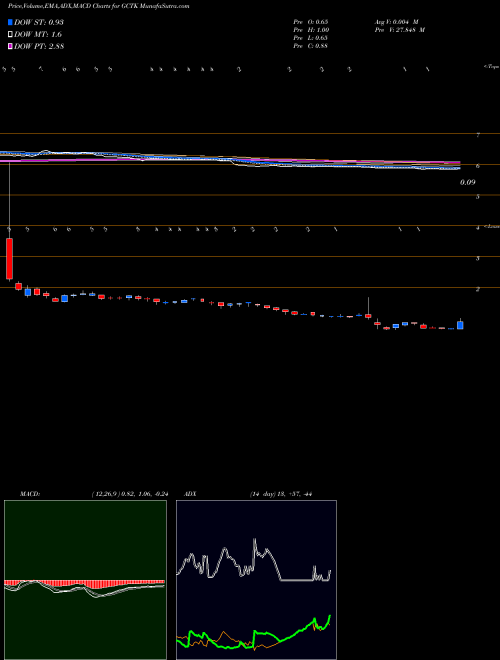The width and height of the screenshot is (500, 660).
Task: Click the price axis label 7
Action: 477,135
